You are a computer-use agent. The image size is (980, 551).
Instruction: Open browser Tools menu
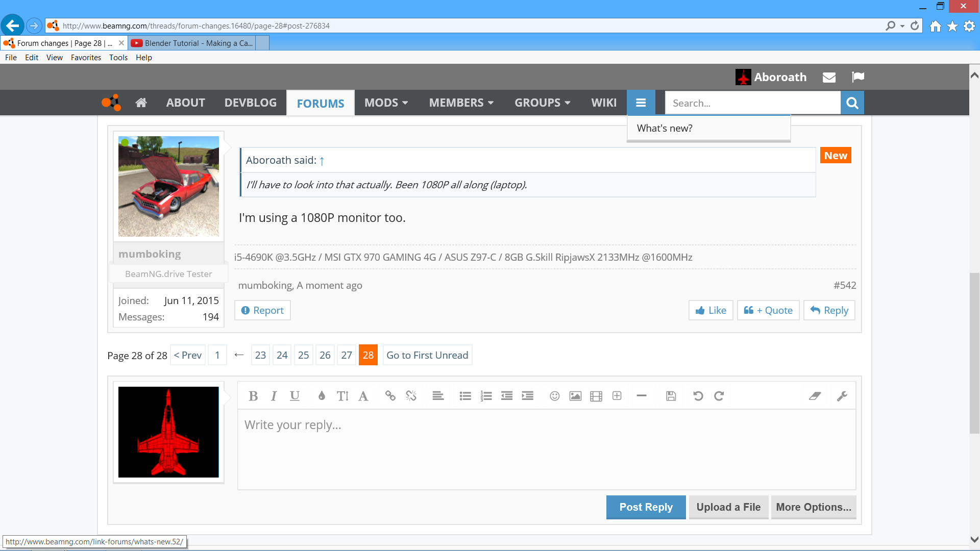118,58
